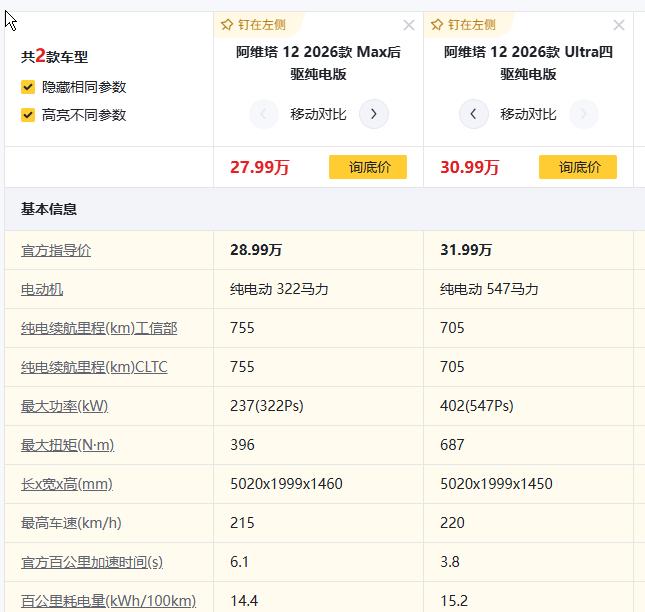Remove Ultra四驱纯电版 from comparison
The height and width of the screenshot is (612, 645).
[x=619, y=25]
